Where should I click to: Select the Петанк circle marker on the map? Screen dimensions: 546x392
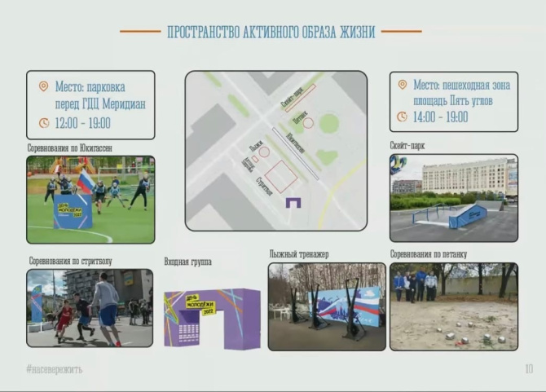[x=309, y=122]
